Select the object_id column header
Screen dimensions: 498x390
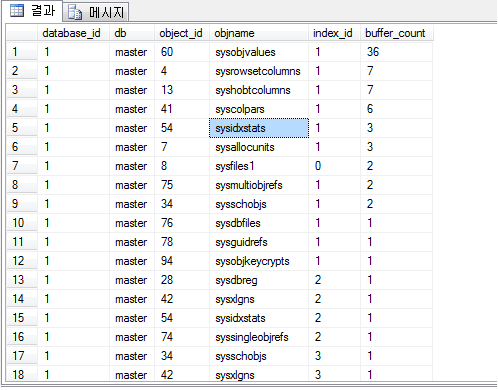[182, 33]
